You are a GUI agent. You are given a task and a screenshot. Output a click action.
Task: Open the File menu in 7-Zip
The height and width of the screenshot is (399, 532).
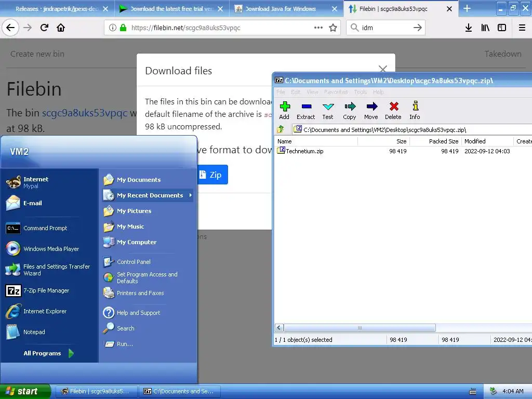(281, 92)
